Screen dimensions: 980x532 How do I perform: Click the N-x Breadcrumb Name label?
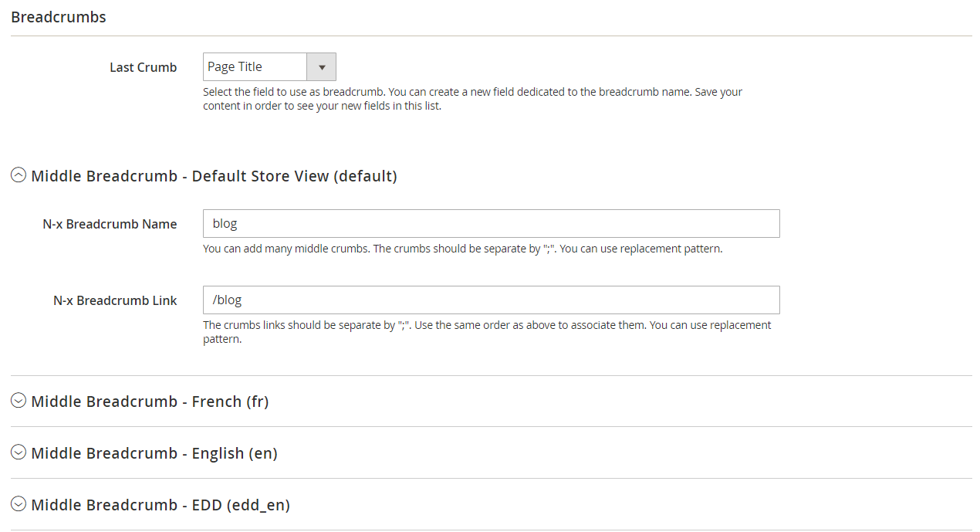110,224
